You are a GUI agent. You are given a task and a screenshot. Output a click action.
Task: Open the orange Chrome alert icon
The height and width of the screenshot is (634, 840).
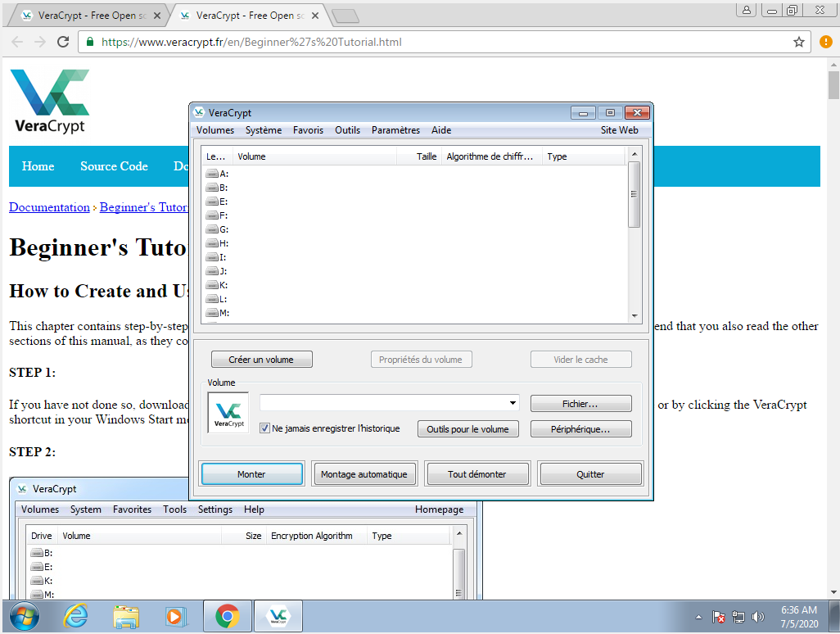click(x=825, y=42)
